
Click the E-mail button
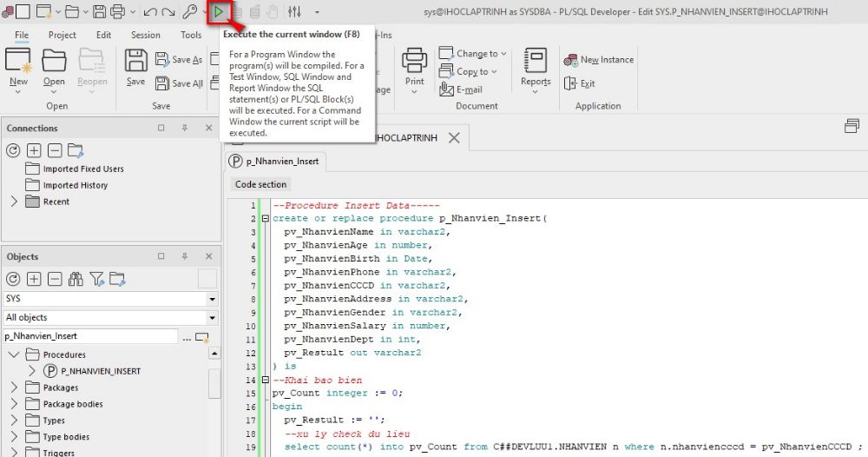pos(461,89)
